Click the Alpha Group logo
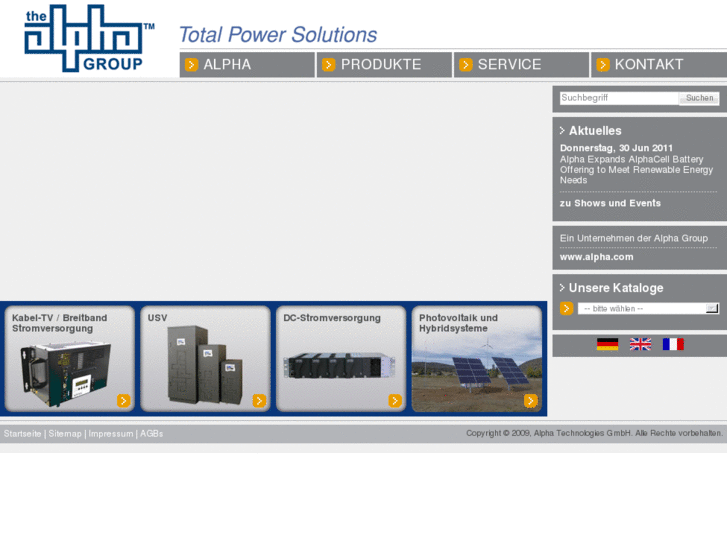The width and height of the screenshot is (727, 545). click(89, 38)
